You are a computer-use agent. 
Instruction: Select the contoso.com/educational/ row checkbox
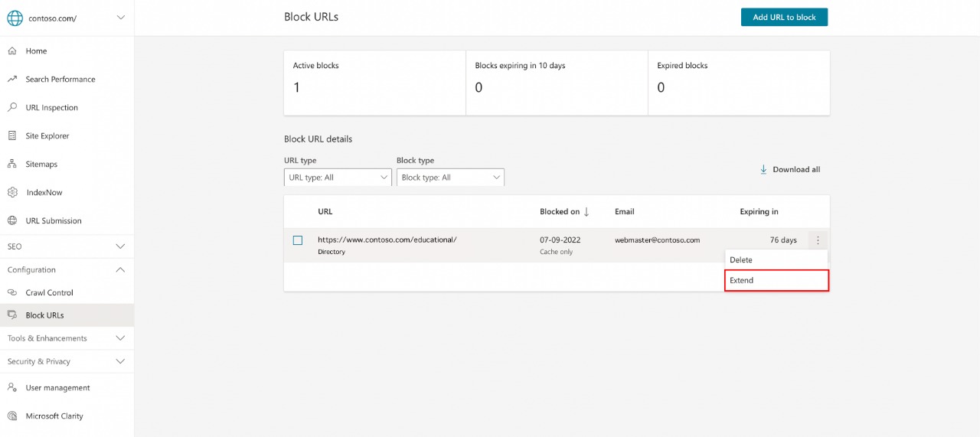[298, 240]
